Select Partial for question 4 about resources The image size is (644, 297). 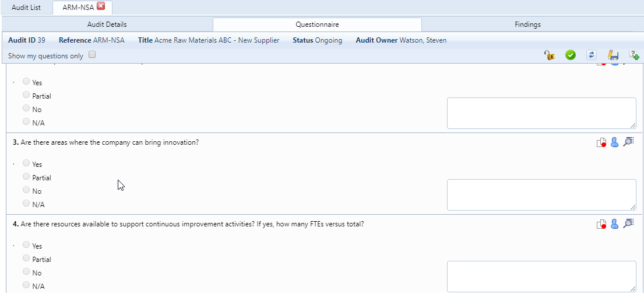click(26, 258)
